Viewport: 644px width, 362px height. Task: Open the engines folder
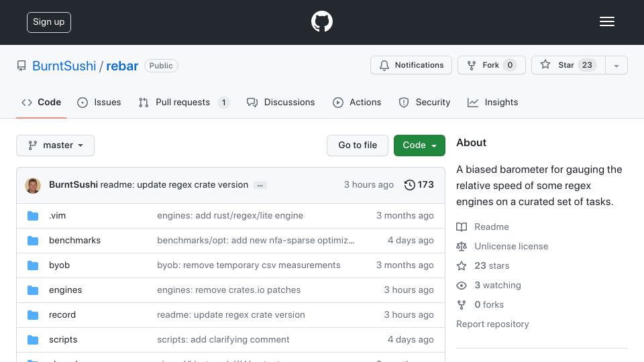[65, 290]
